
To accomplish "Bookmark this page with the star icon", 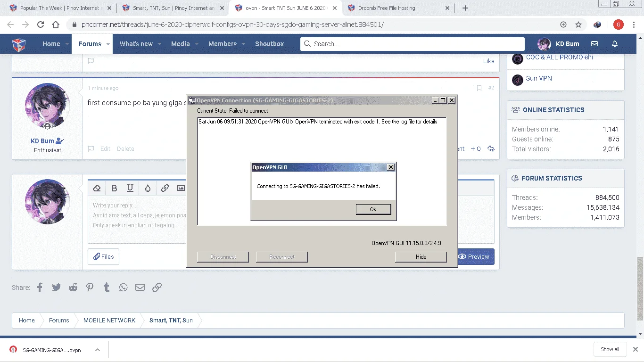I will point(578,25).
